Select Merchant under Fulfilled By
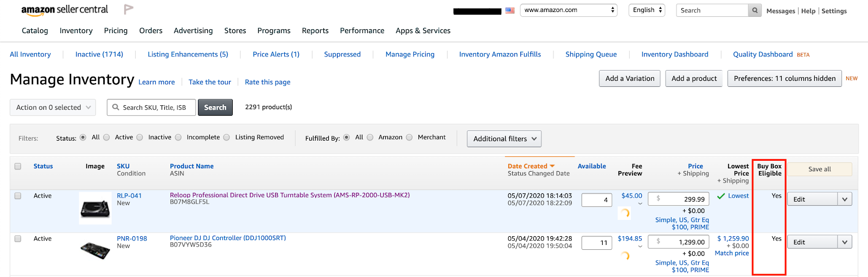Image resolution: width=868 pixels, height=277 pixels. 410,137
